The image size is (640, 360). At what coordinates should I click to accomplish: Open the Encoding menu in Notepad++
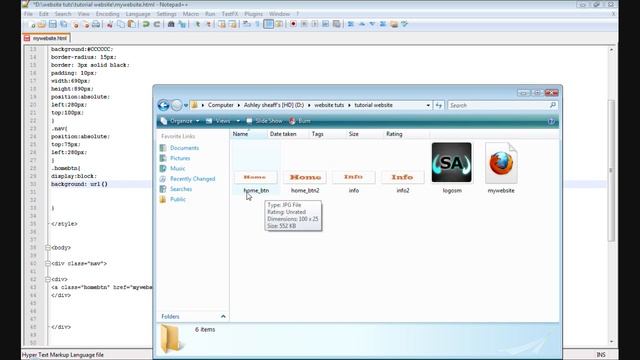coord(107,14)
